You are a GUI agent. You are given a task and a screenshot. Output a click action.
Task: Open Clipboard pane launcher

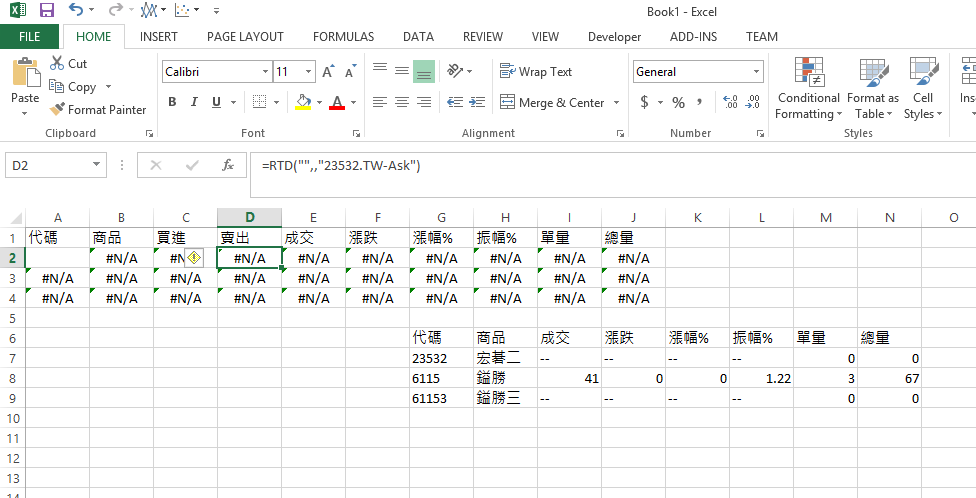149,133
